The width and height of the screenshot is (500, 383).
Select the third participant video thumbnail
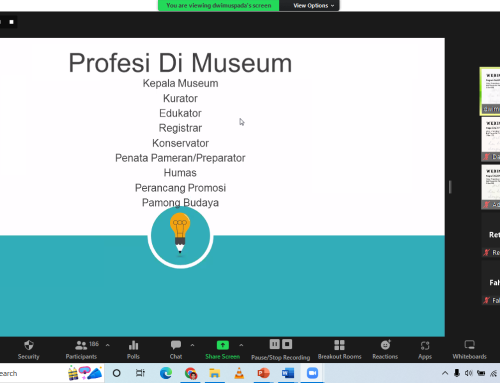tap(491, 187)
